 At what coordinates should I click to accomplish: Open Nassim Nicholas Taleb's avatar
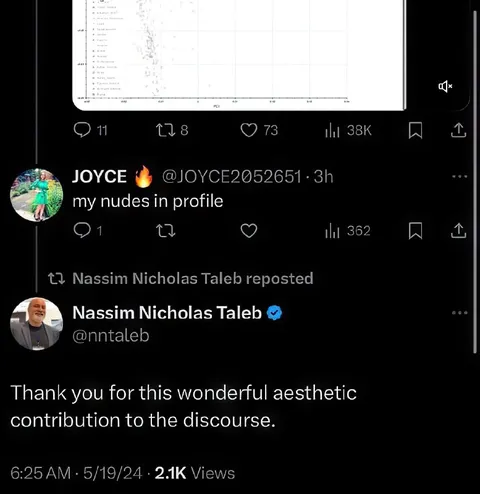point(37,323)
